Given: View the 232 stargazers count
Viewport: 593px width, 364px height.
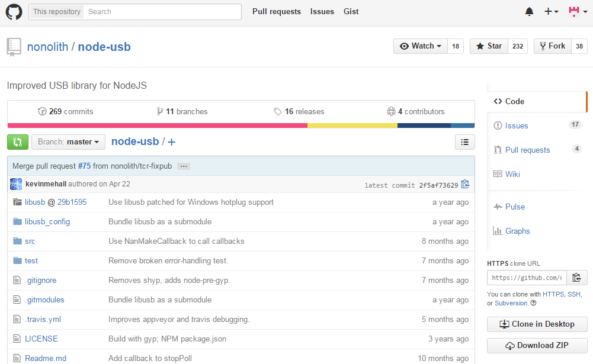Looking at the screenshot, I should pyautogui.click(x=518, y=46).
